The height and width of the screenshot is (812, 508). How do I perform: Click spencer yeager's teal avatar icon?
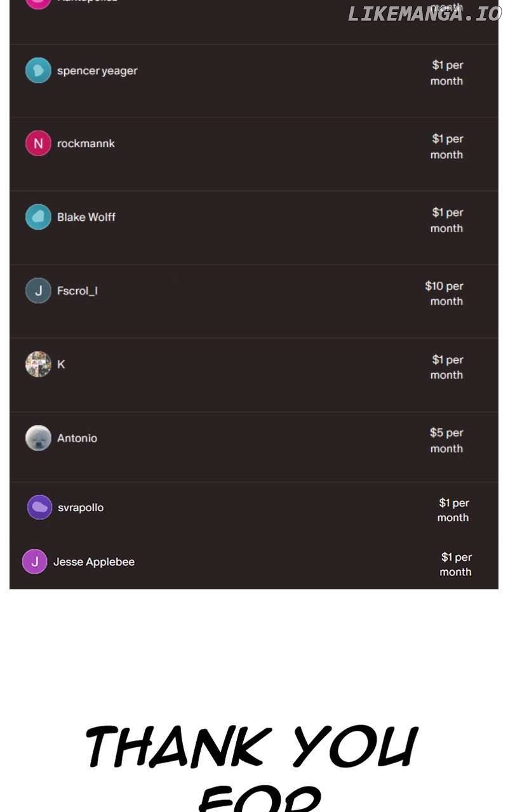point(38,70)
